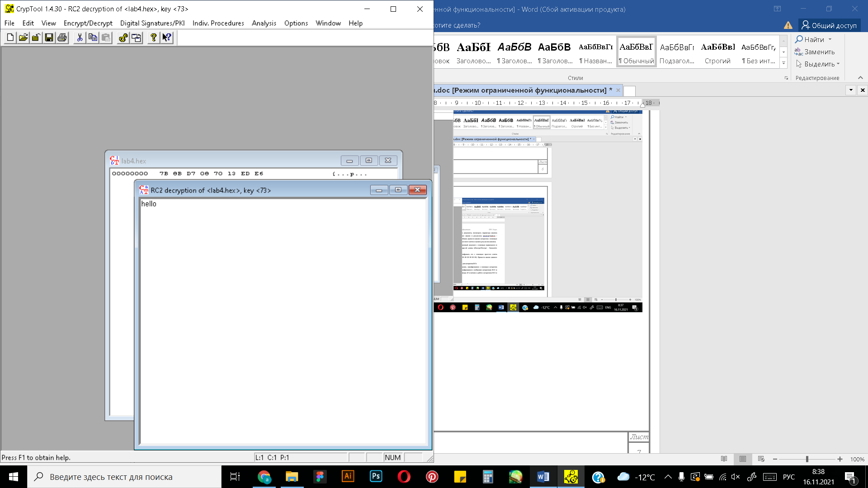Click Заменить in Word editing group
The image size is (868, 488).
tap(815, 52)
